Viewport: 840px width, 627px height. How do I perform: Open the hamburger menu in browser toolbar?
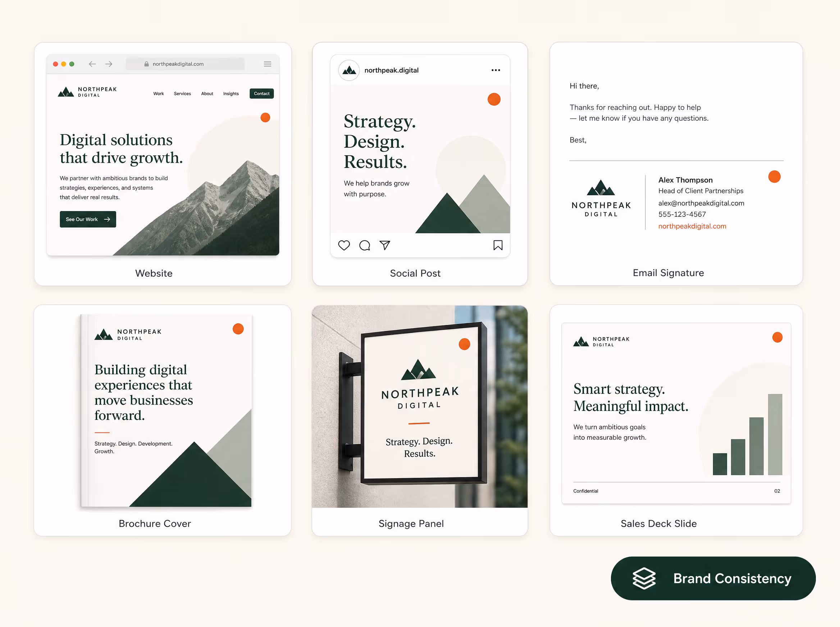(268, 64)
